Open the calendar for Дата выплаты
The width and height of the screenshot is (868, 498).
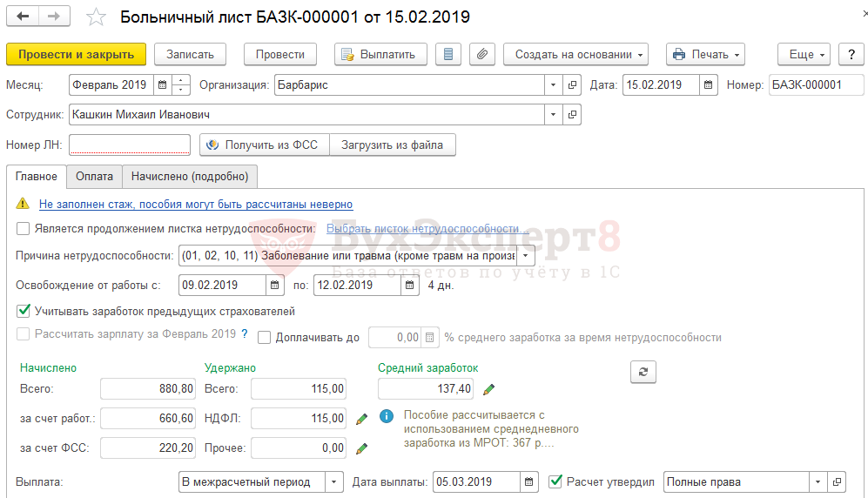[x=529, y=481]
